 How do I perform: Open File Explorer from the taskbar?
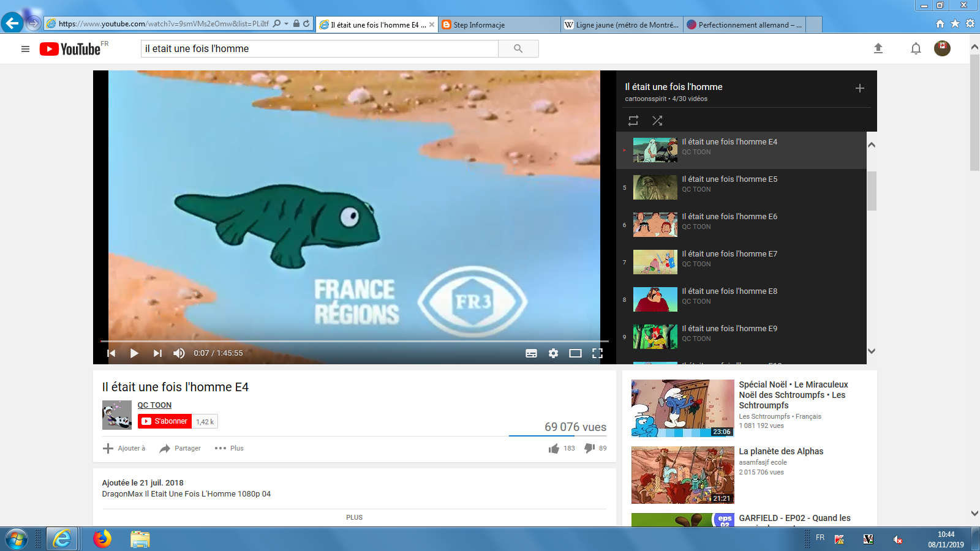point(140,539)
